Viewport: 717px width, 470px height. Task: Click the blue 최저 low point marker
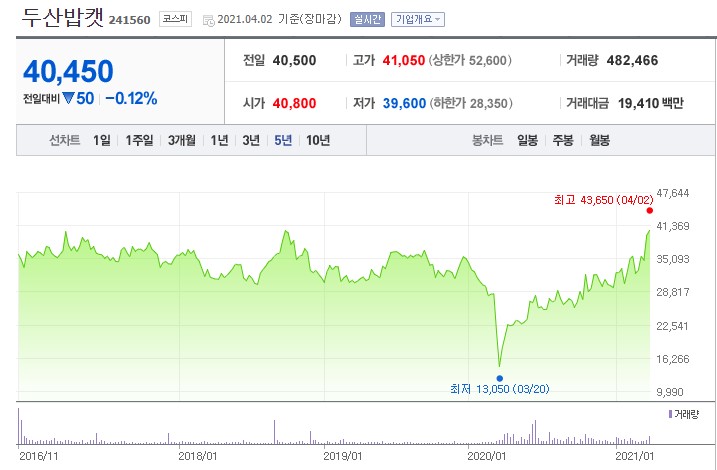pyautogui.click(x=500, y=378)
